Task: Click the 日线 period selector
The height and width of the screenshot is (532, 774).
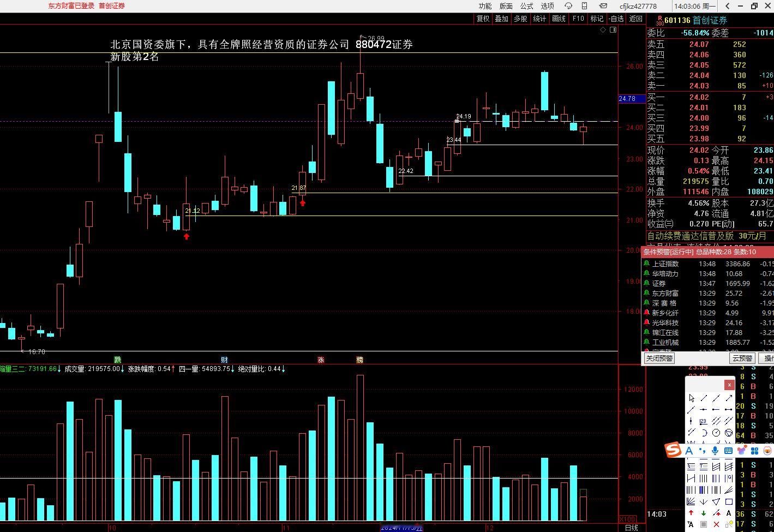Action: tap(632, 528)
